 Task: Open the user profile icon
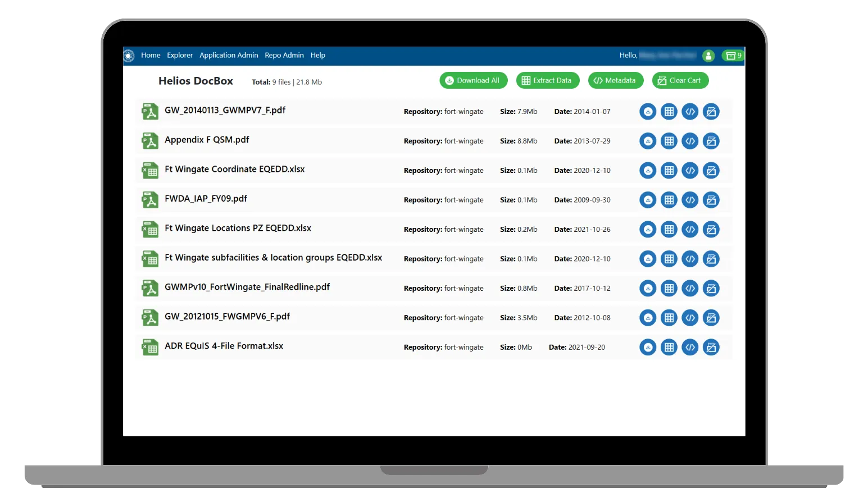tap(708, 56)
